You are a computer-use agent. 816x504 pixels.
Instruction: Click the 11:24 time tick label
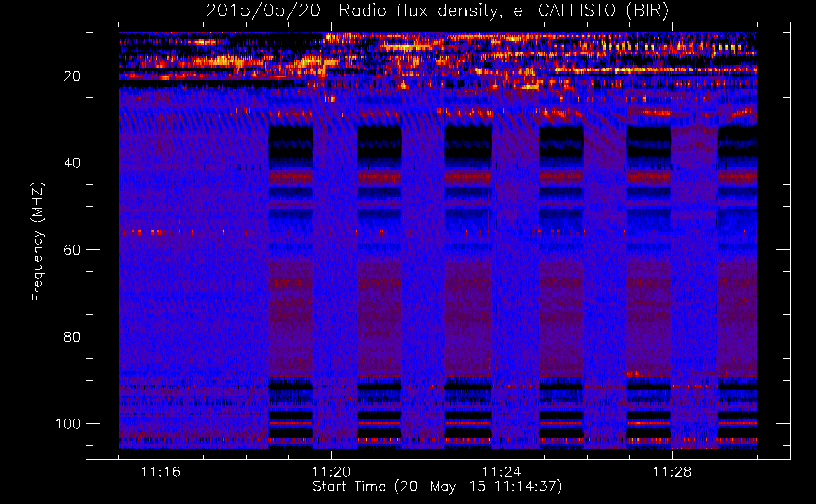502,472
